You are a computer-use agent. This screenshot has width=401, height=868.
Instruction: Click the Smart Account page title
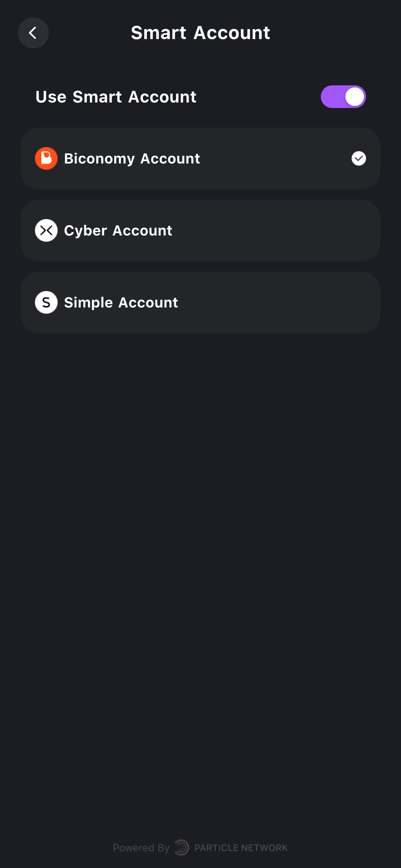point(200,33)
